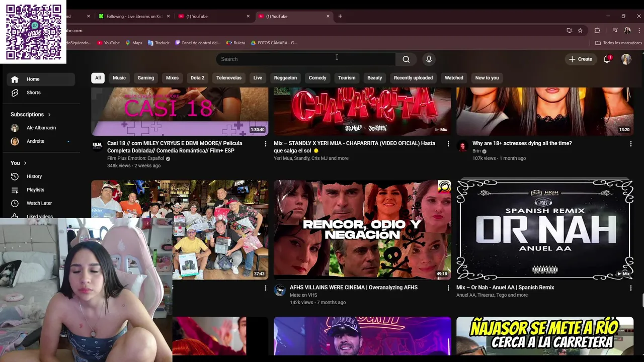
Task: Open options menu for Casi 18 video
Action: pyautogui.click(x=266, y=144)
